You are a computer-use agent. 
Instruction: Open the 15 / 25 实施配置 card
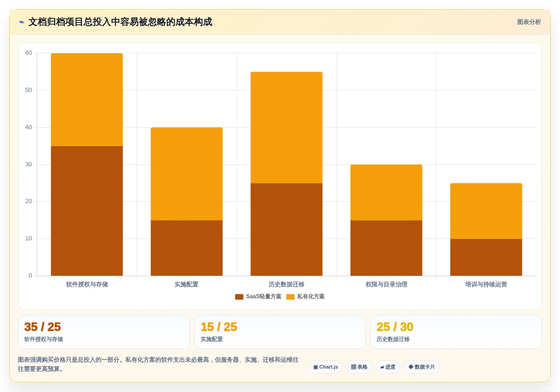click(280, 332)
